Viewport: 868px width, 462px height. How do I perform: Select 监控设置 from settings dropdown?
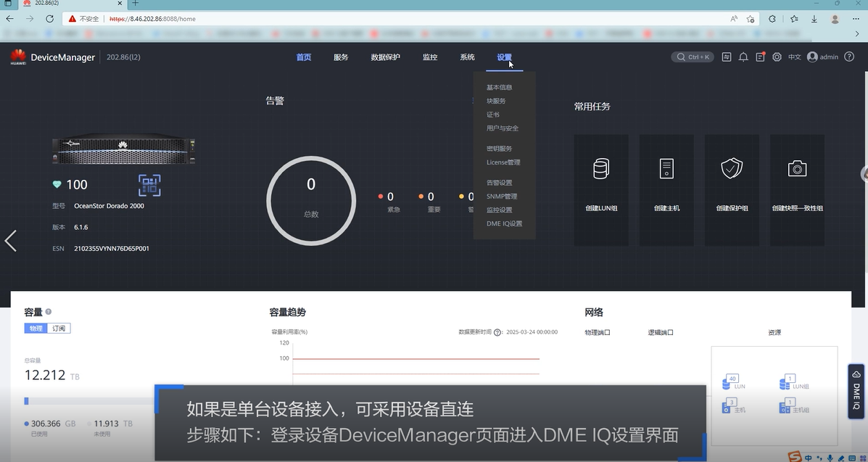[500, 210]
